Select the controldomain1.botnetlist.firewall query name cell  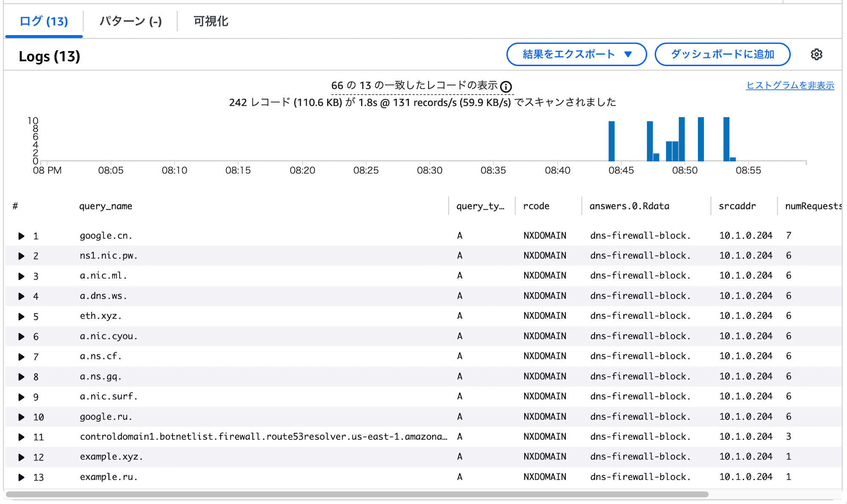click(x=263, y=436)
